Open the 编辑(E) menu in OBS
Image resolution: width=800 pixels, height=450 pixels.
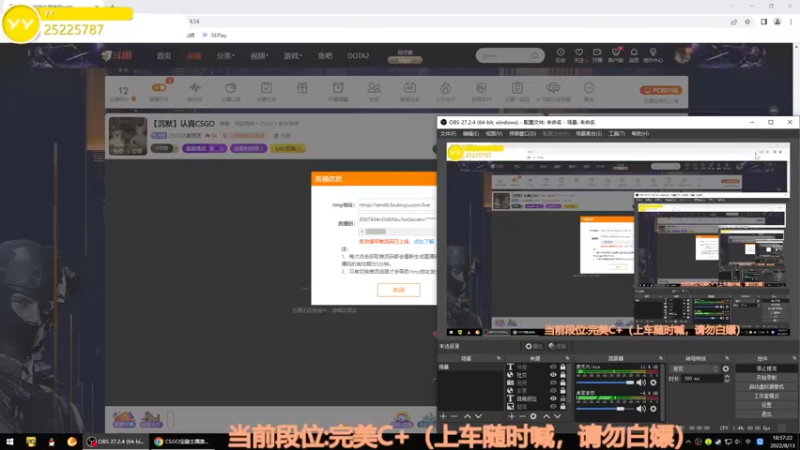point(470,134)
